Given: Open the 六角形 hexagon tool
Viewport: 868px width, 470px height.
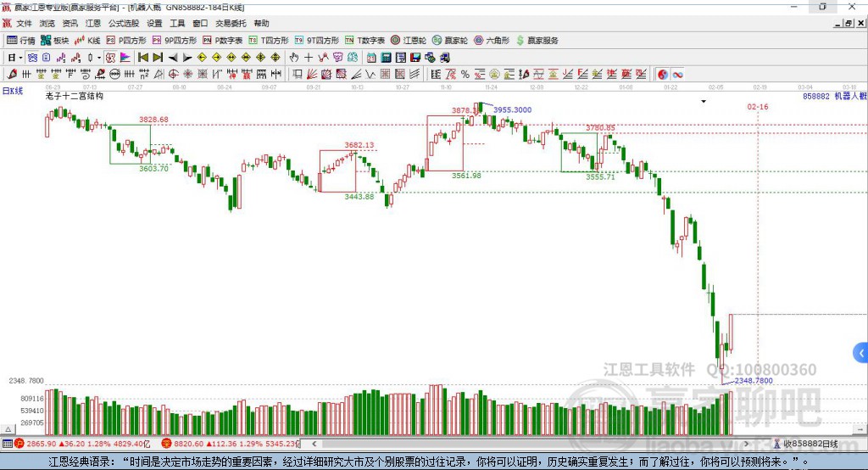Looking at the screenshot, I should (x=492, y=41).
